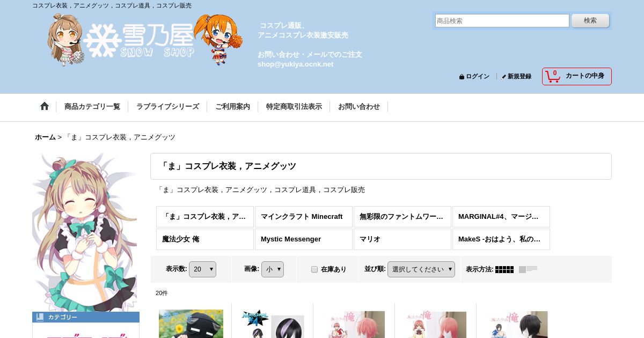Open the Minecraft sunflower product thumbnail
The width and height of the screenshot is (644, 338).
(191, 324)
